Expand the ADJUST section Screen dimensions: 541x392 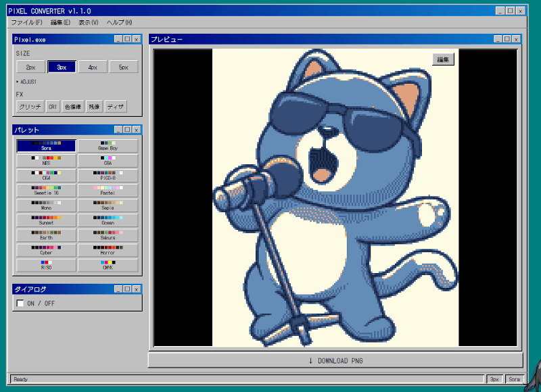(26, 82)
